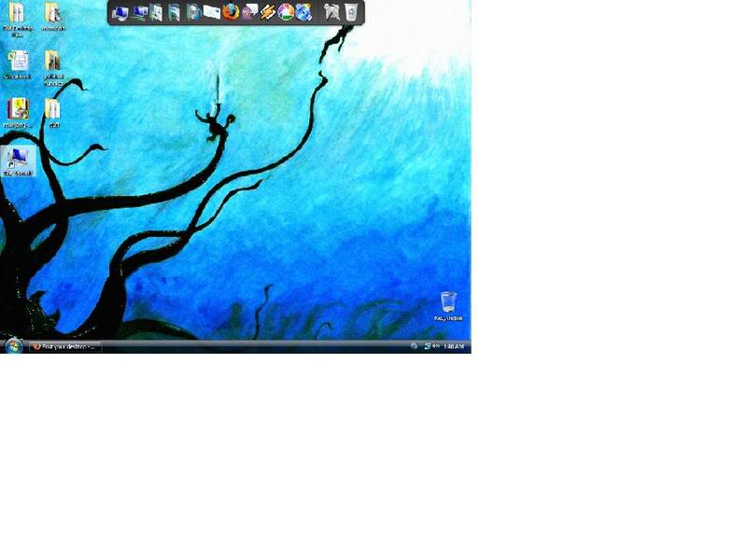
Task: Open the Windows Start orb
Action: click(13, 345)
